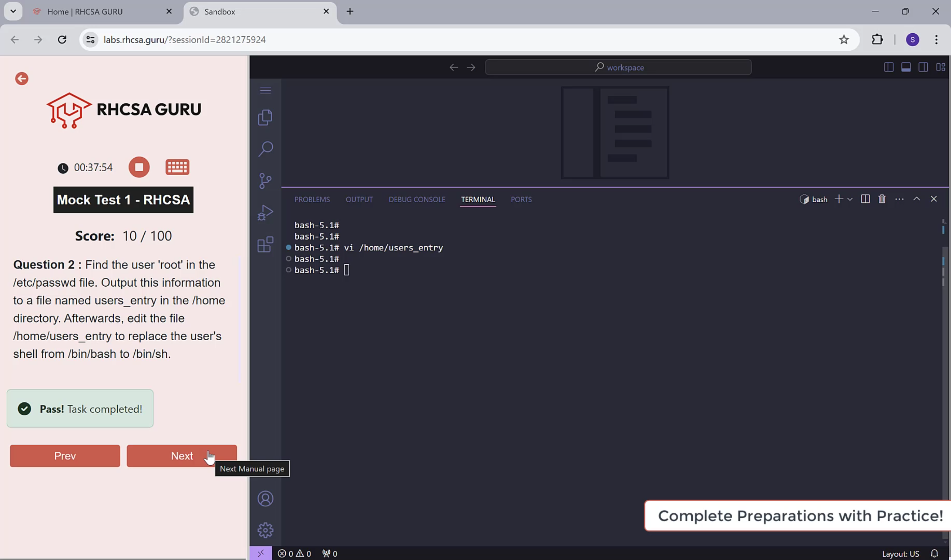Close the terminal panel
This screenshot has height=560, width=951.
[x=934, y=199]
